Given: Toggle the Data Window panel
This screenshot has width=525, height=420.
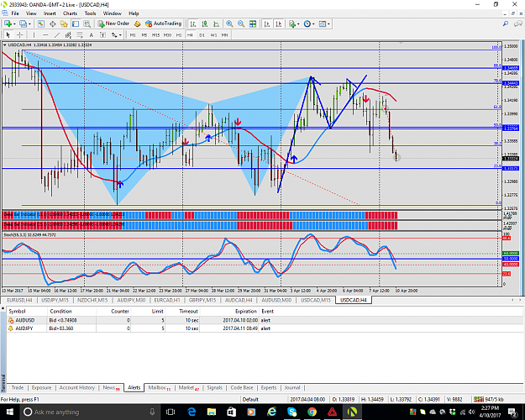Looking at the screenshot, I should 53,24.
